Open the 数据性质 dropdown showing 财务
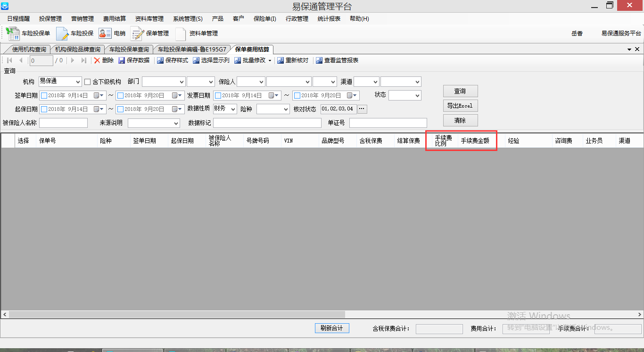The width and height of the screenshot is (644, 352). click(225, 109)
